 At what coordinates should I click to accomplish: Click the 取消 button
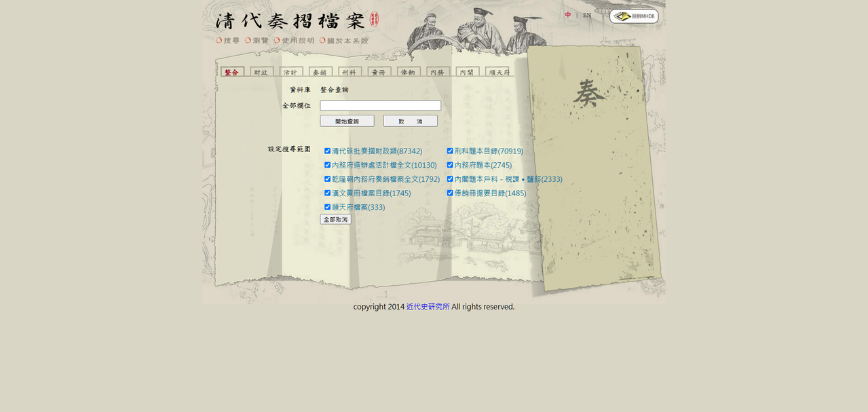[410, 121]
